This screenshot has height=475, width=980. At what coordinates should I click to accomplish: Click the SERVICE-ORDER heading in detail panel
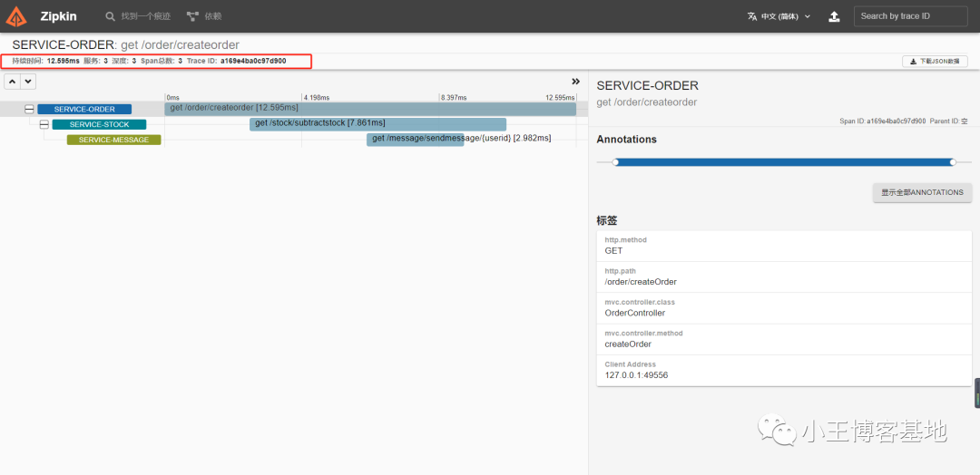pyautogui.click(x=648, y=85)
